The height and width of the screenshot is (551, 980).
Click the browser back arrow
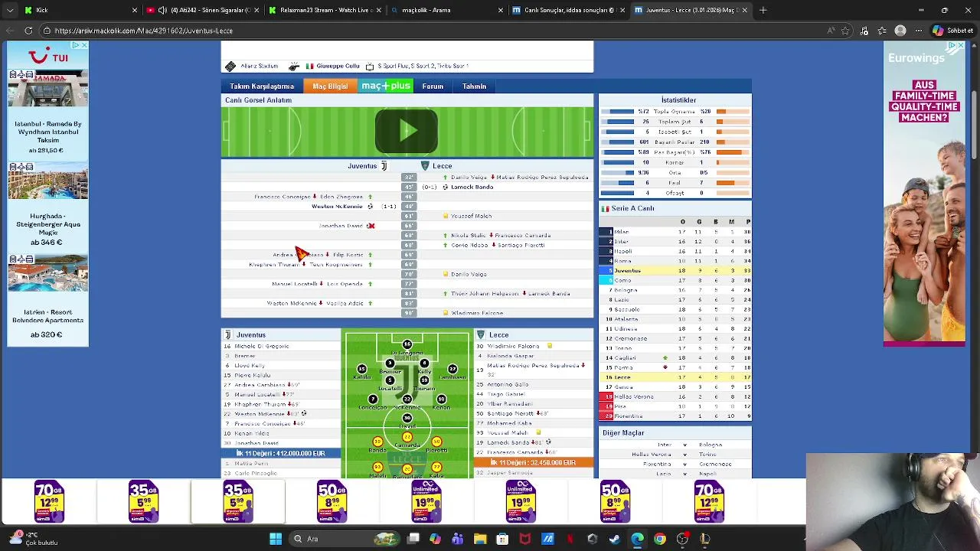[10, 31]
